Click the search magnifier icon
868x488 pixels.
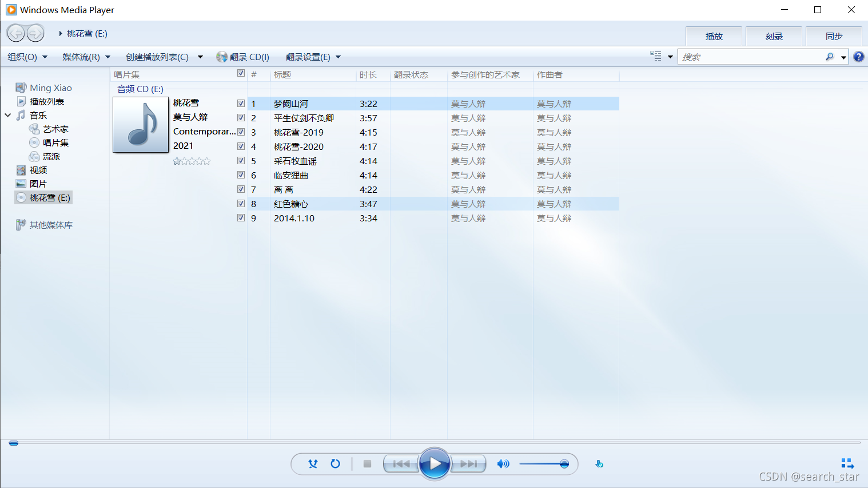[x=830, y=57]
